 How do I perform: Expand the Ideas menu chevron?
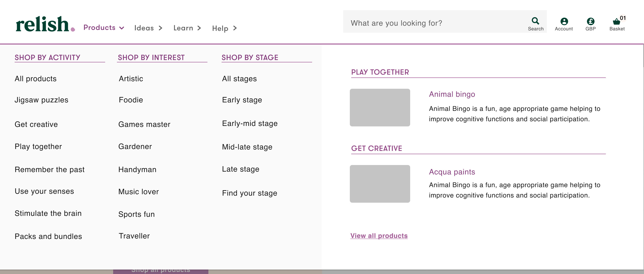click(x=161, y=28)
